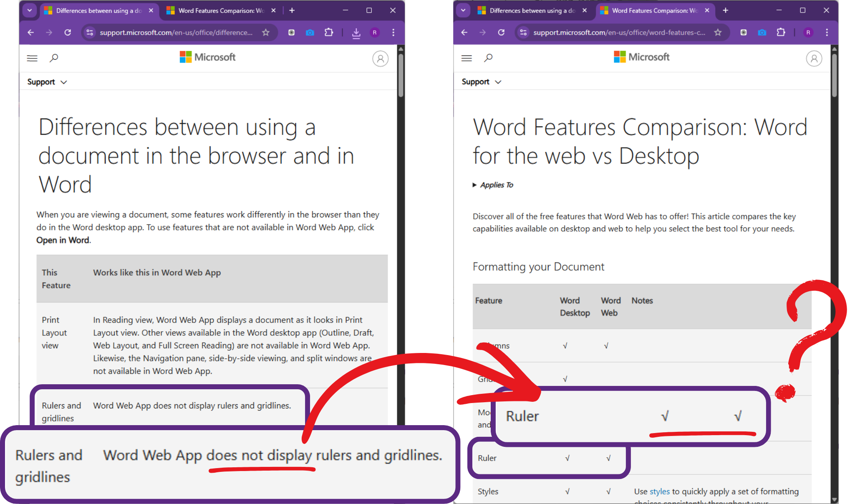Open the search magnifier on the left Microsoft page
Screen dimensions: 855x504
pos(54,58)
